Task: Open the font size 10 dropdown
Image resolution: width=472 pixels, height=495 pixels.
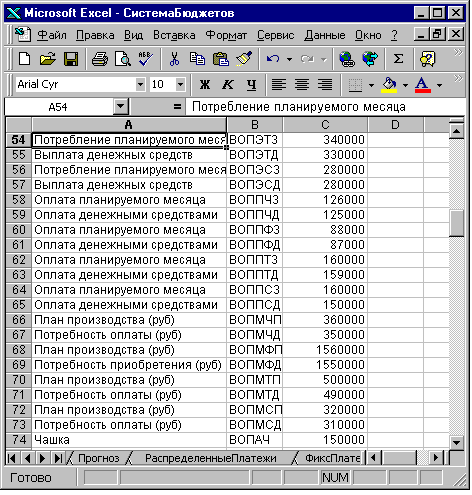Action: point(180,85)
